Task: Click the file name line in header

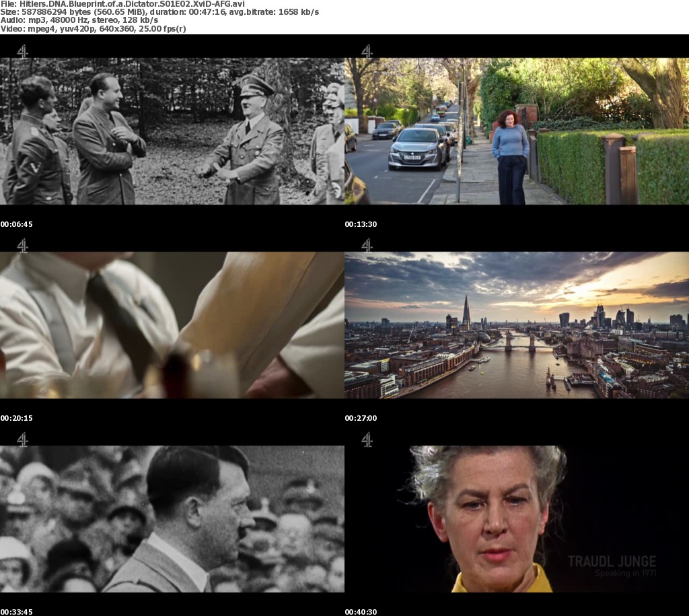Action: 122,4
